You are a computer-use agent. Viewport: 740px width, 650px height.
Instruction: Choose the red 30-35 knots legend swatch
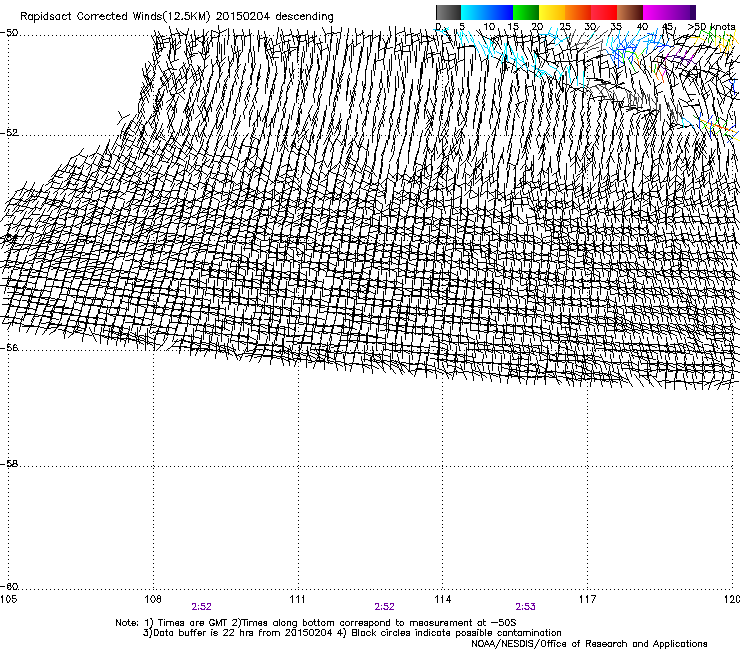604,12
